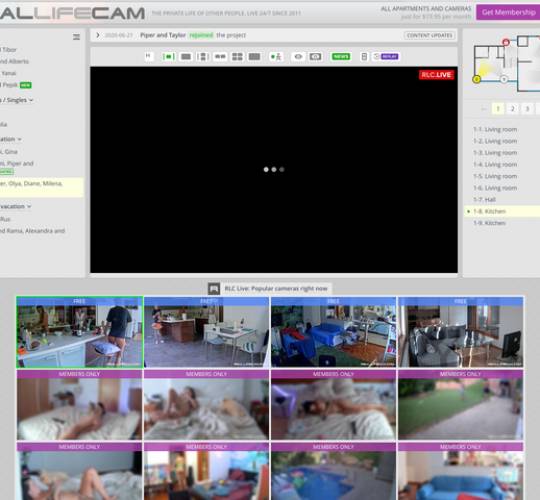Select the two-camera side-by-side layout icon
The width and height of the screenshot is (540, 500).
(x=220, y=56)
